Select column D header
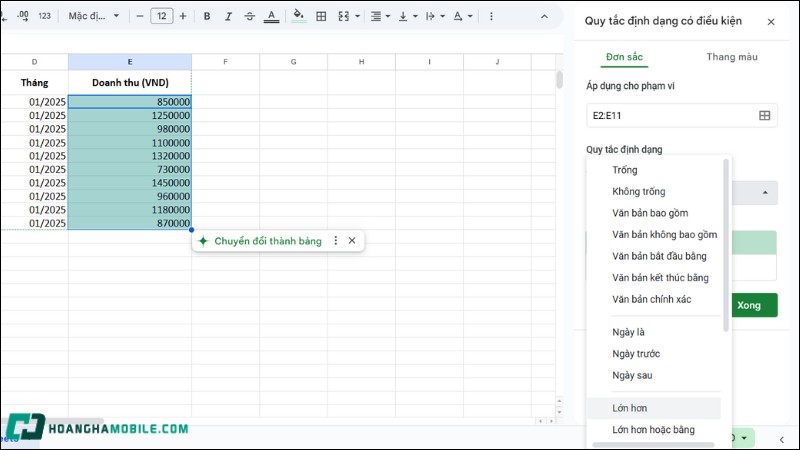This screenshot has width=800, height=450. [34, 62]
